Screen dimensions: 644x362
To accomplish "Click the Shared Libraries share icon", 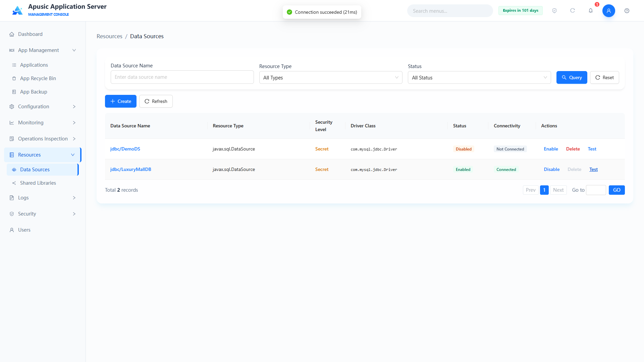I will pyautogui.click(x=14, y=183).
